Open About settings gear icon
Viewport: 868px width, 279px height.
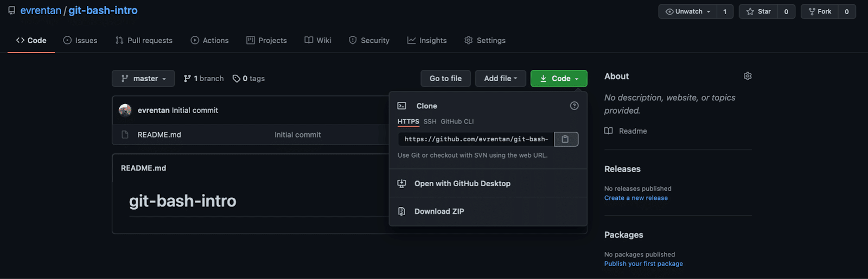point(748,76)
